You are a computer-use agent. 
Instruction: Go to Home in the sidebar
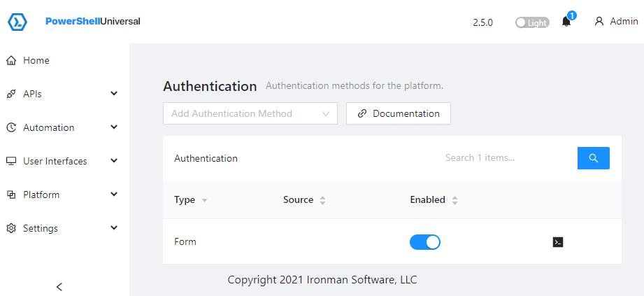click(x=36, y=60)
